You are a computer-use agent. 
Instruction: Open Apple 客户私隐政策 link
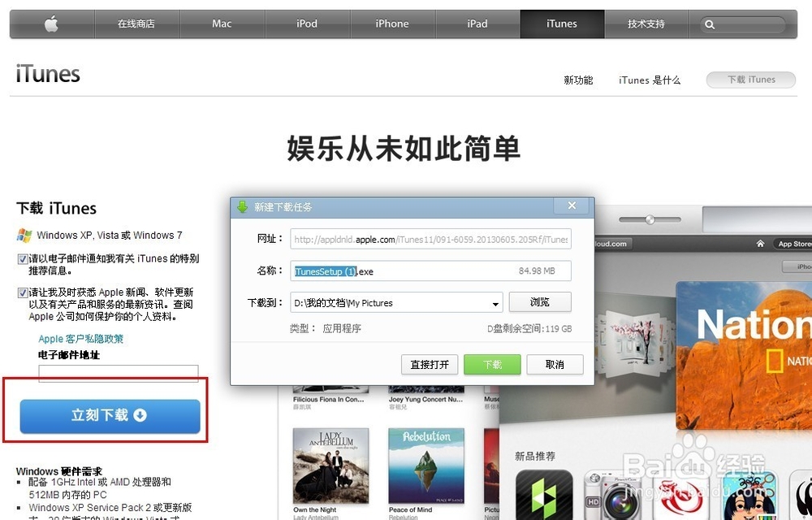click(80, 339)
